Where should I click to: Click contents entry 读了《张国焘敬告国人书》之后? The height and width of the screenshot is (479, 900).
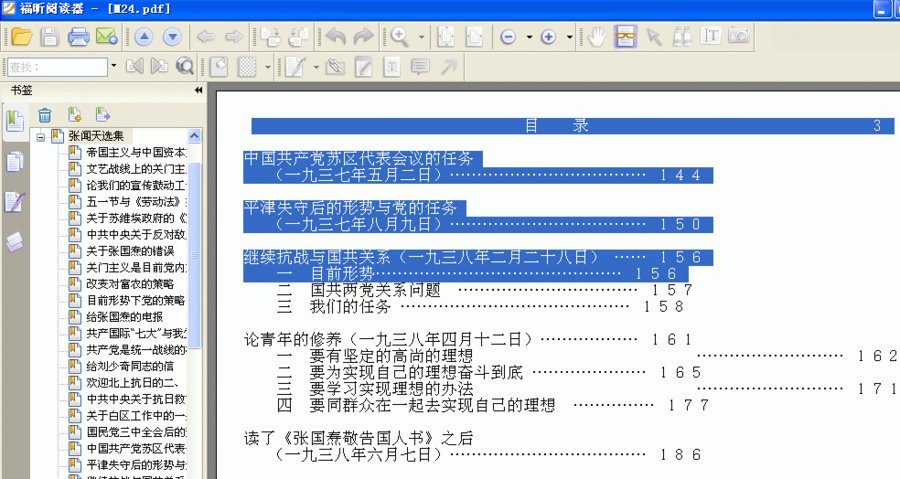coord(359,439)
